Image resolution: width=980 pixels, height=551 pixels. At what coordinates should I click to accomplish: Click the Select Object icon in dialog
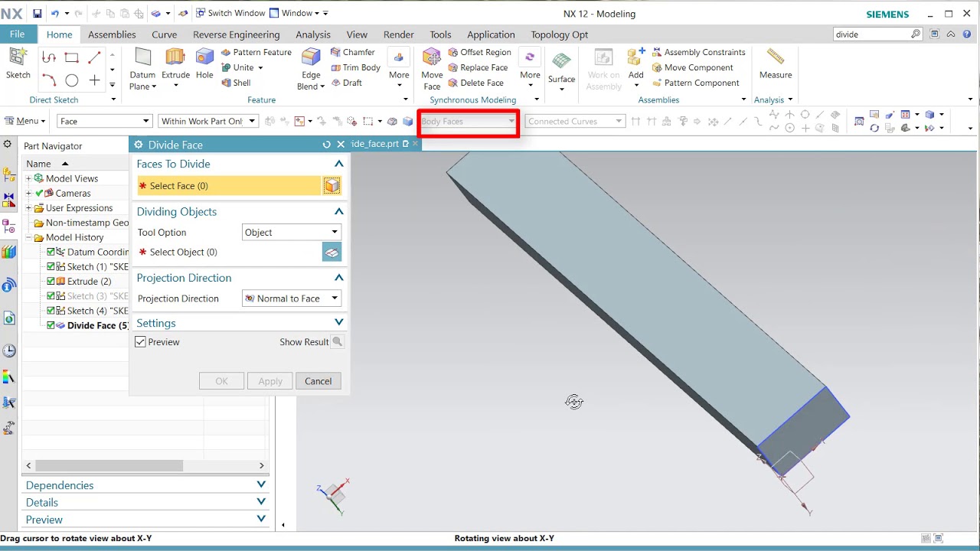pyautogui.click(x=332, y=252)
